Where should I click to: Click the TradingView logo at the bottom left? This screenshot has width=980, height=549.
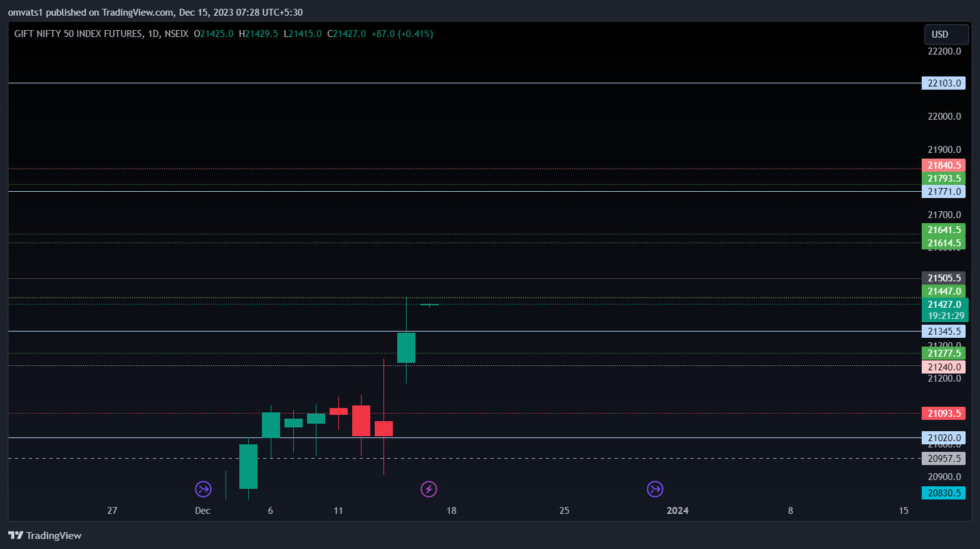(x=44, y=535)
